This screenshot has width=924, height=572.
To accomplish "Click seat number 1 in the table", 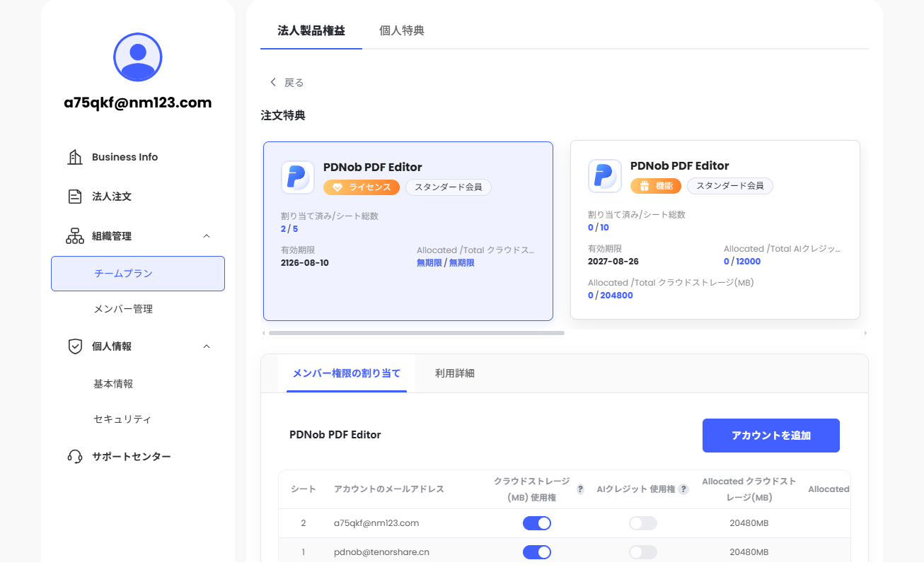I will 304,552.
